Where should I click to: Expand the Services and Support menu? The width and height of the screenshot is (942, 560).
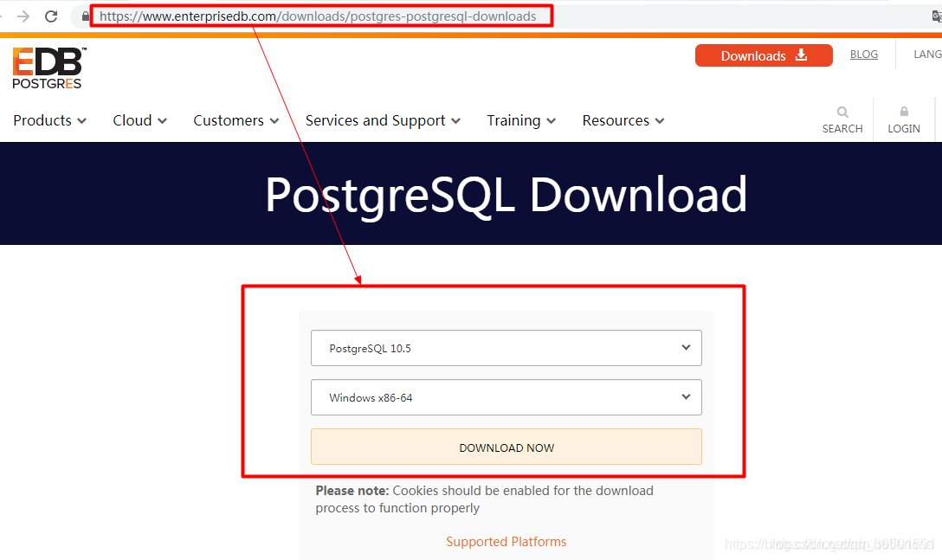[x=376, y=120]
